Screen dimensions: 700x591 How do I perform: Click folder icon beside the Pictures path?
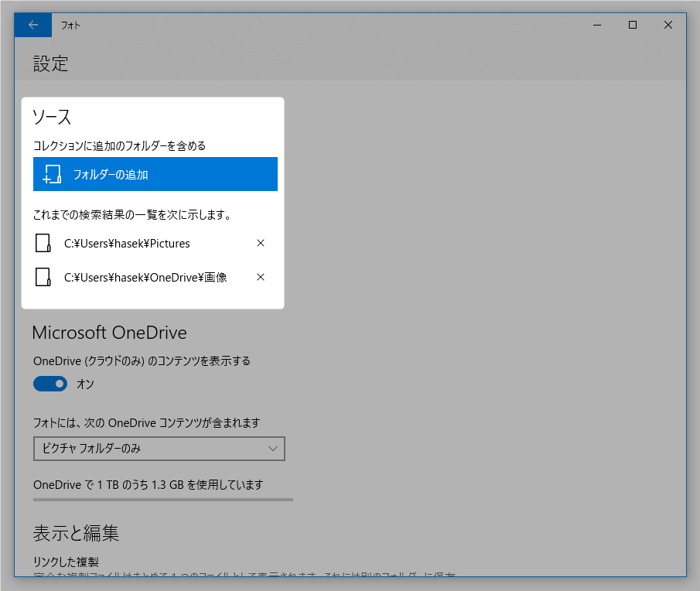43,243
